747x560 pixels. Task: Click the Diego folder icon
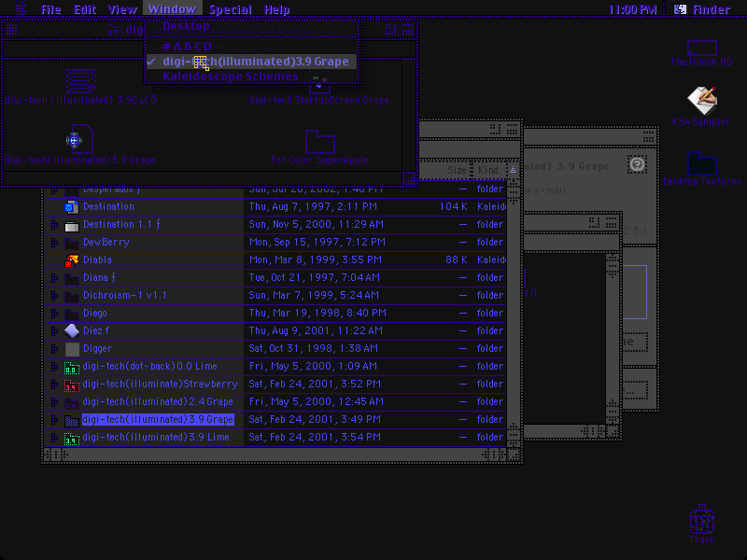click(72, 314)
